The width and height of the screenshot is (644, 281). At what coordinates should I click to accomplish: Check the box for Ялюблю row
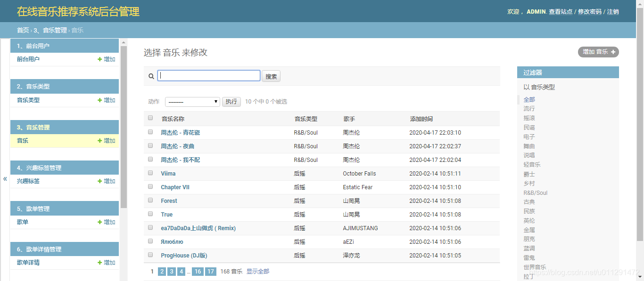point(150,241)
